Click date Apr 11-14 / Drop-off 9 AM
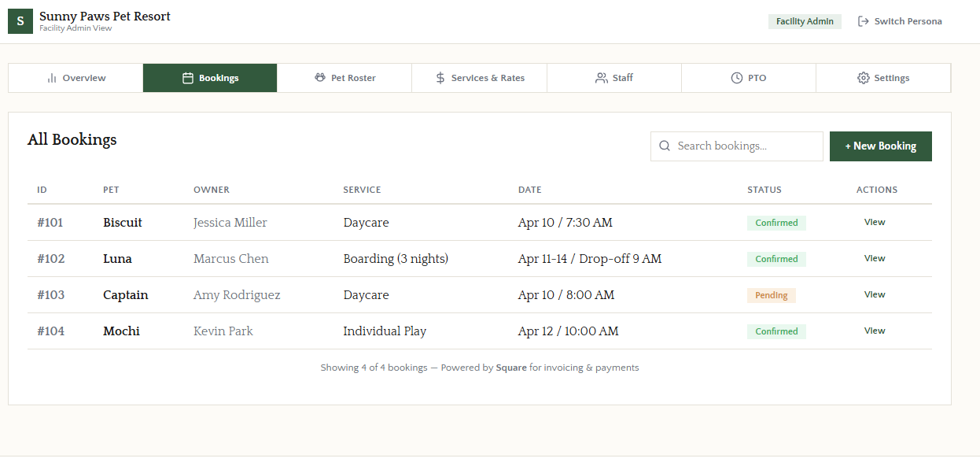 (590, 259)
